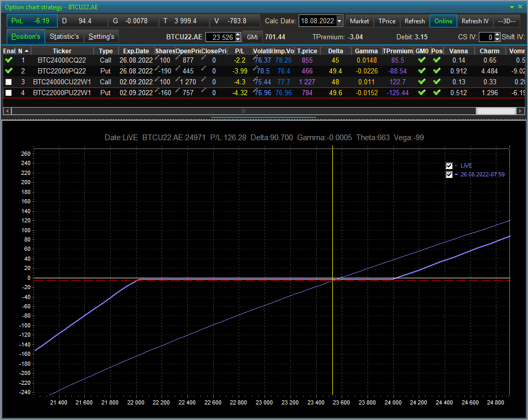
Task: Click pencil icon next to volatility 76.96
Action: [x=256, y=90]
